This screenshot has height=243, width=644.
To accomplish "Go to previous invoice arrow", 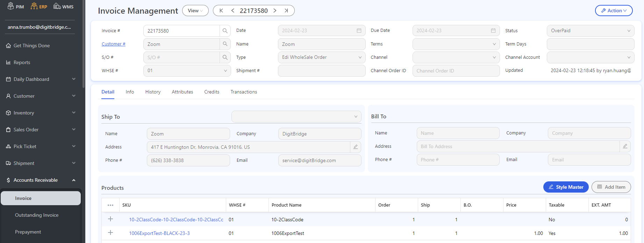I will pos(233,11).
